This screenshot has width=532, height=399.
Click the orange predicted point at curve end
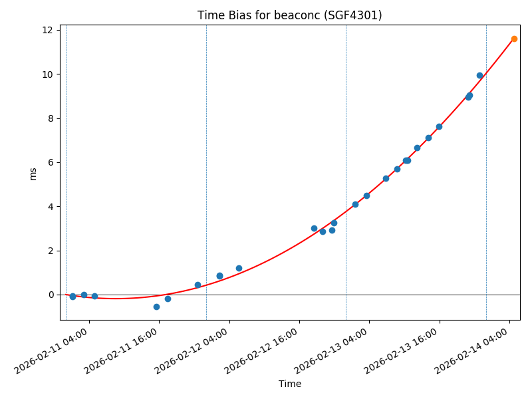514,39
